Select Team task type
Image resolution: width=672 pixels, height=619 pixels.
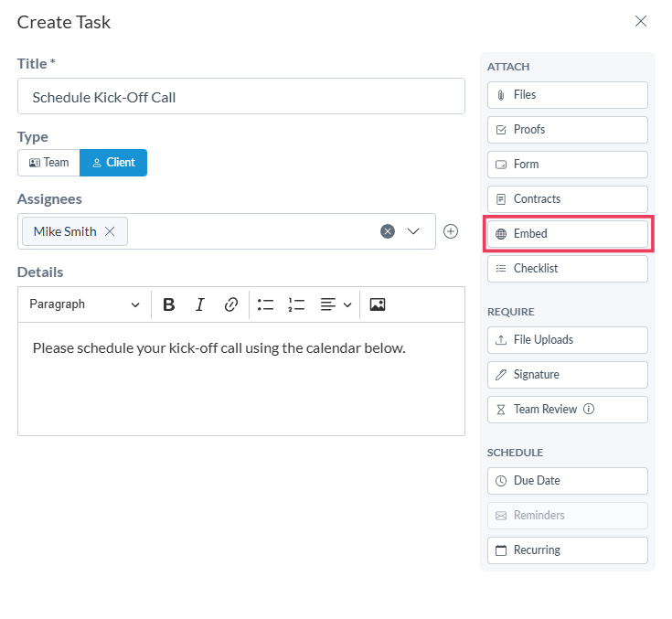[48, 163]
